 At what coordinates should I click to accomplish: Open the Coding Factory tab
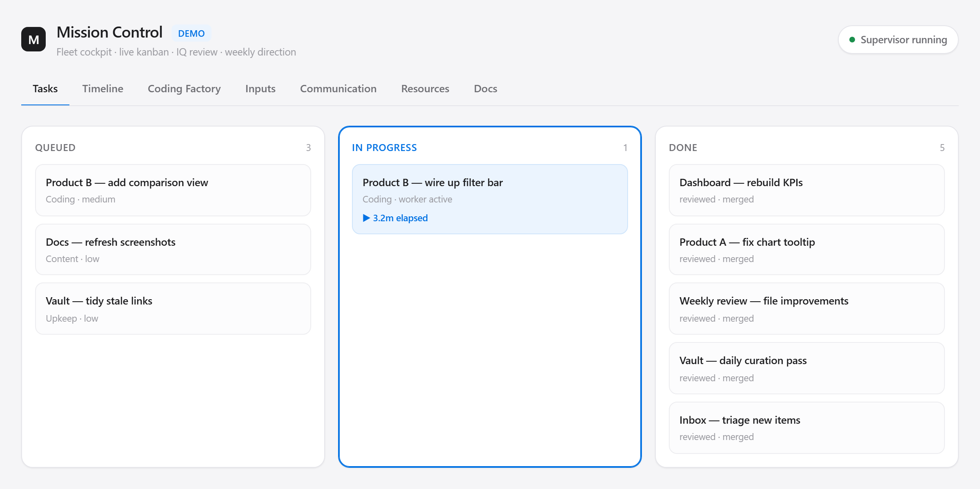tap(184, 89)
